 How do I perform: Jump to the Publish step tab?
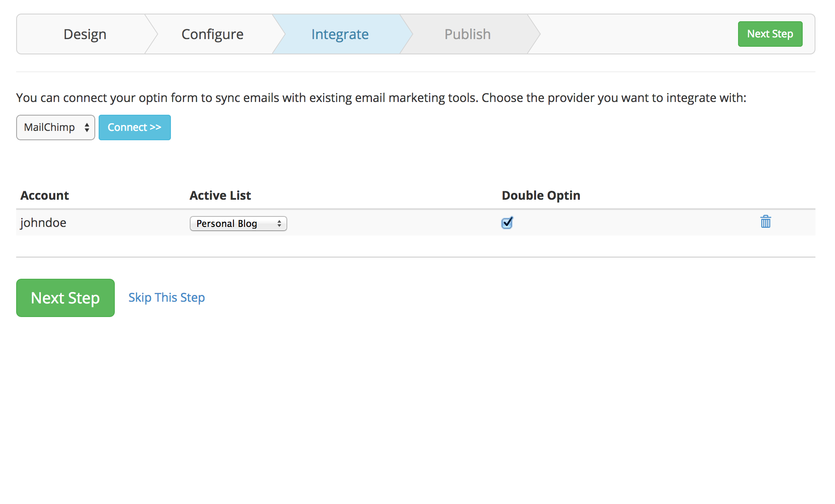point(467,34)
